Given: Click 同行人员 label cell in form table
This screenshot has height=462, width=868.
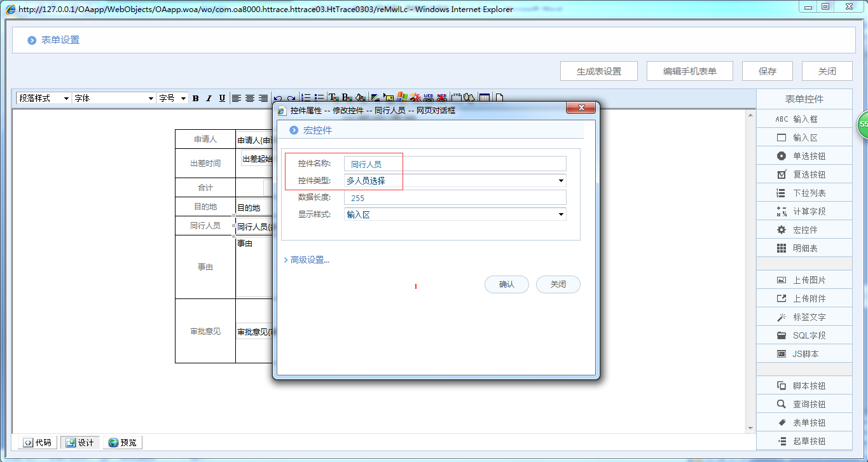Looking at the screenshot, I should tap(205, 226).
